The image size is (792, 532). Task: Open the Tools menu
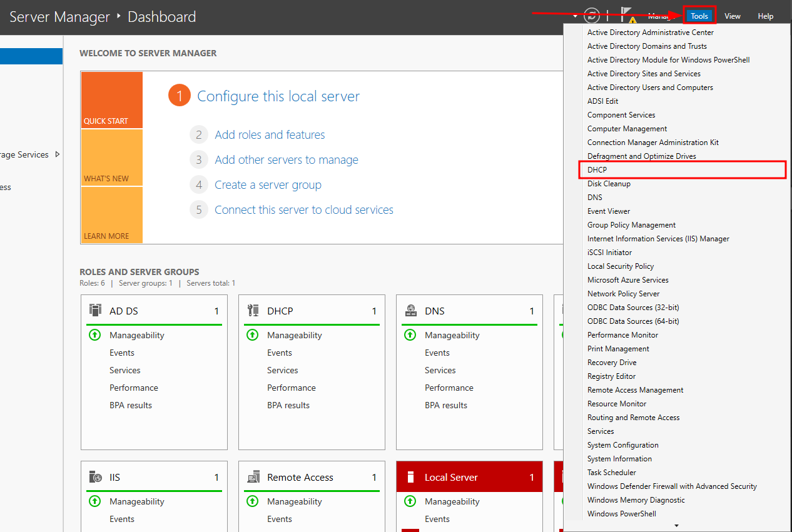click(x=699, y=16)
